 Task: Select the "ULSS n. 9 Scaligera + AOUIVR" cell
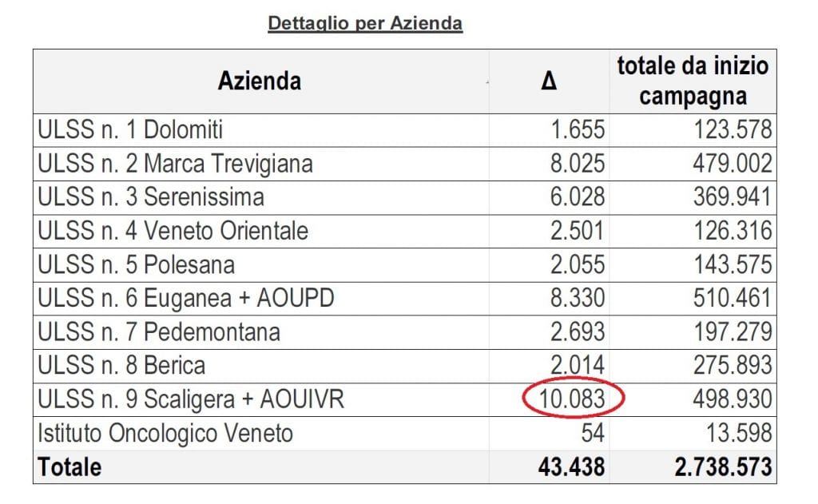coord(191,399)
